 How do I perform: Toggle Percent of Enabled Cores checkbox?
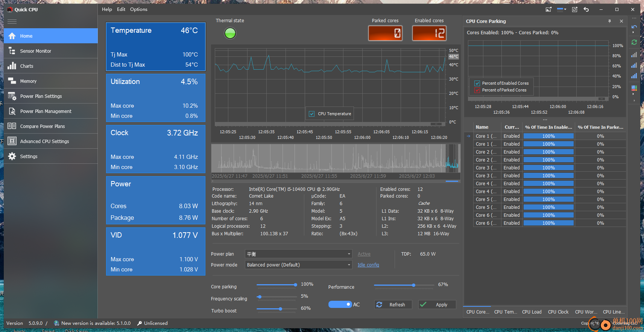[477, 83]
